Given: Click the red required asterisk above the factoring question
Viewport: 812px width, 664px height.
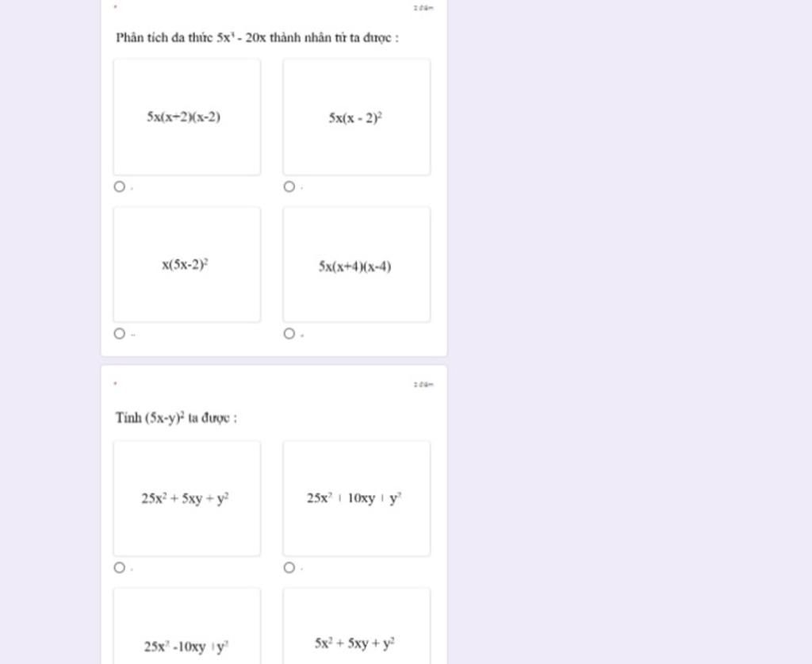Looking at the screenshot, I should 115,6.
